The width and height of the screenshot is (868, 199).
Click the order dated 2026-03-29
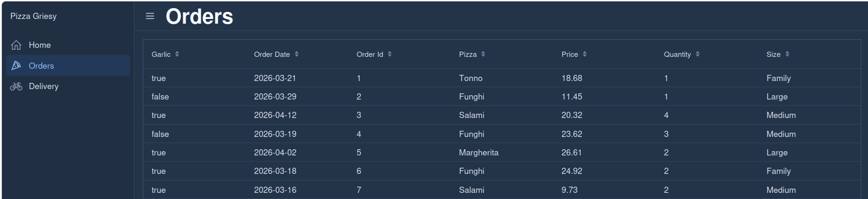tap(275, 97)
